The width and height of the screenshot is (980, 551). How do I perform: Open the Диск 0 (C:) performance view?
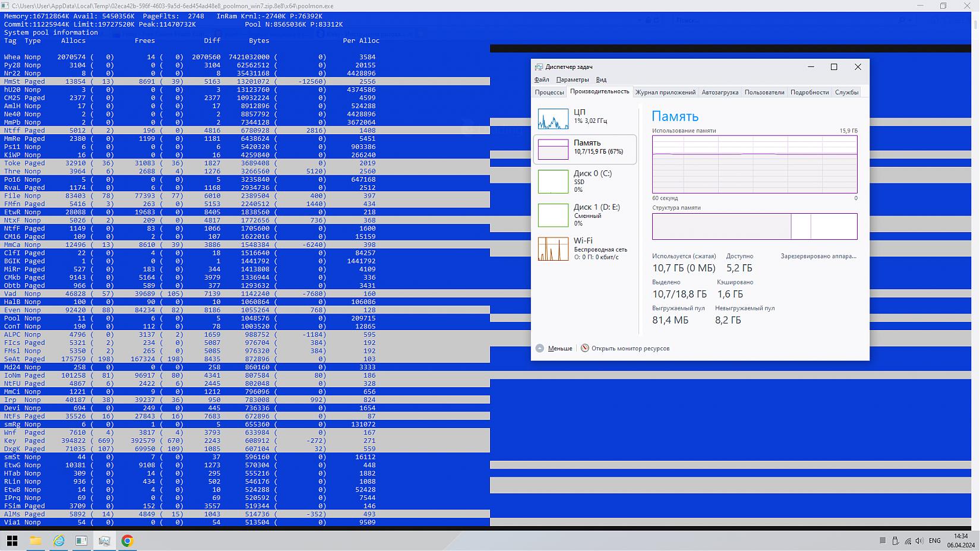tap(585, 181)
